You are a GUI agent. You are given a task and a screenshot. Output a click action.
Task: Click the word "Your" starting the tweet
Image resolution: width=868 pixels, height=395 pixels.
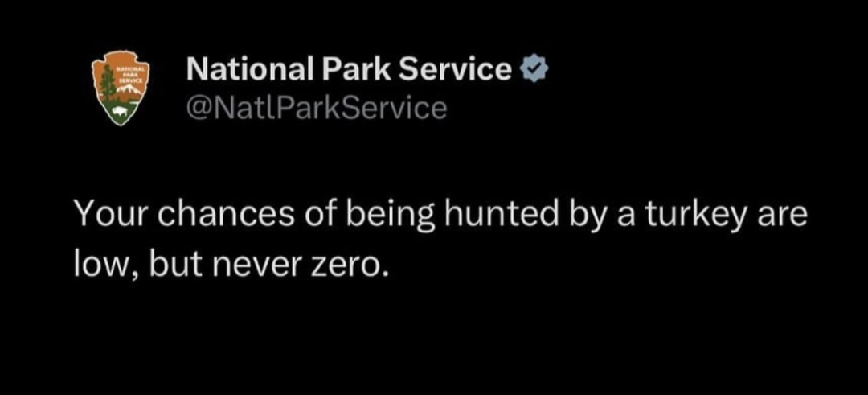click(110, 215)
